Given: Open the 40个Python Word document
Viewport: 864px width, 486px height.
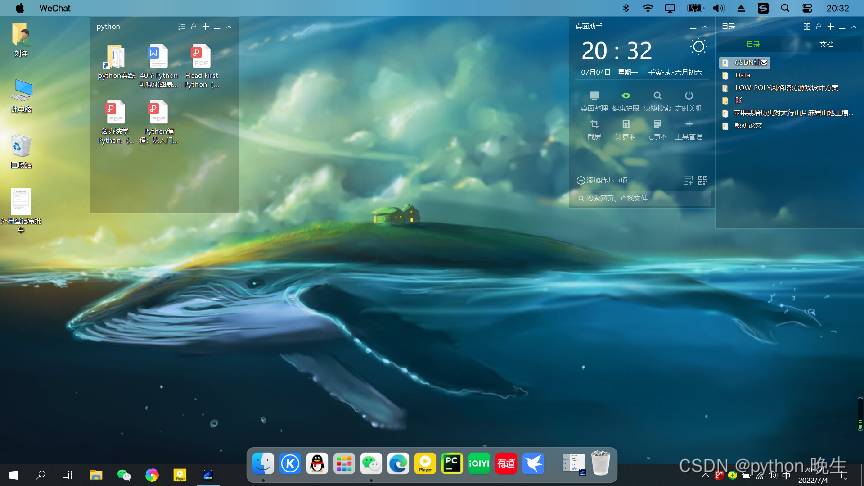Looking at the screenshot, I should [158, 66].
